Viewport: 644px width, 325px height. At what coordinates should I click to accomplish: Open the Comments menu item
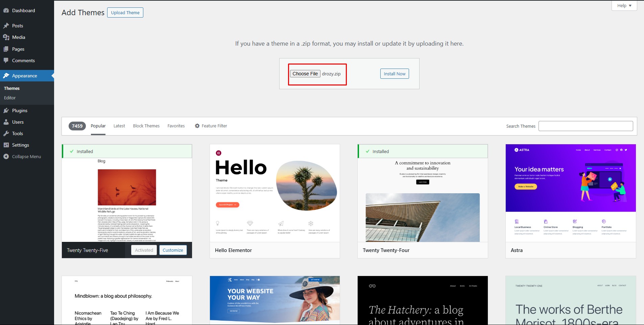click(27, 60)
